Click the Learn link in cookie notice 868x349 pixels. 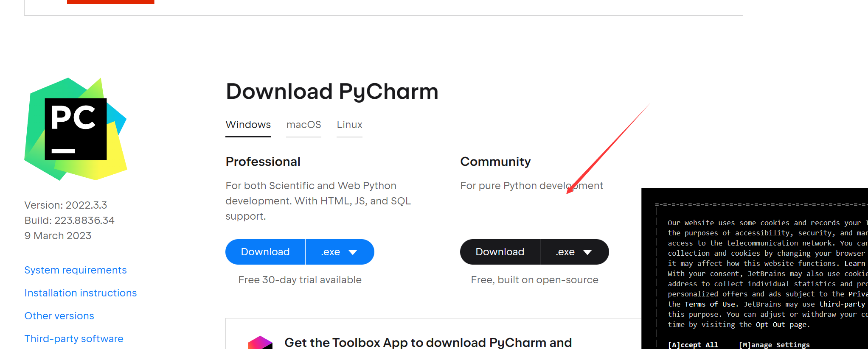855,263
